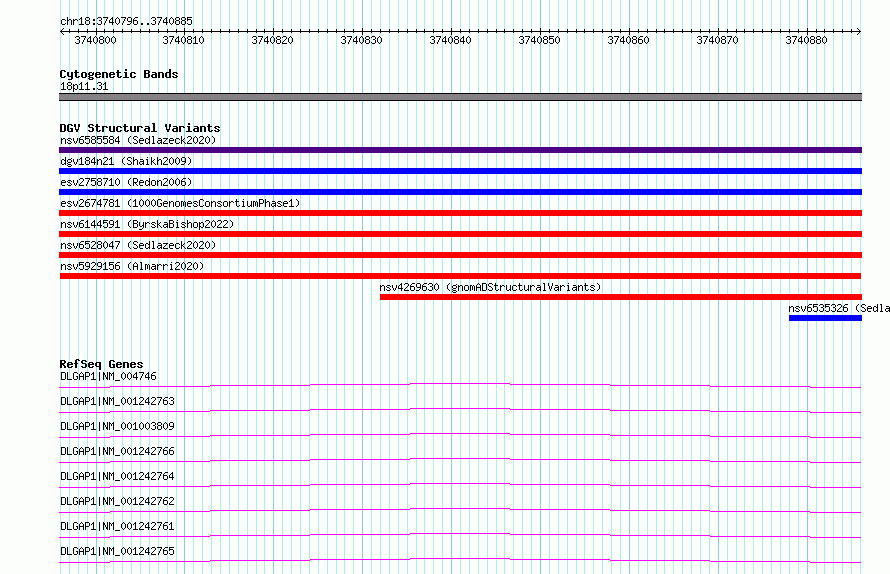
Task: Click the magenta line of DLGAP1|NM_001242764
Action: [x=460, y=485]
